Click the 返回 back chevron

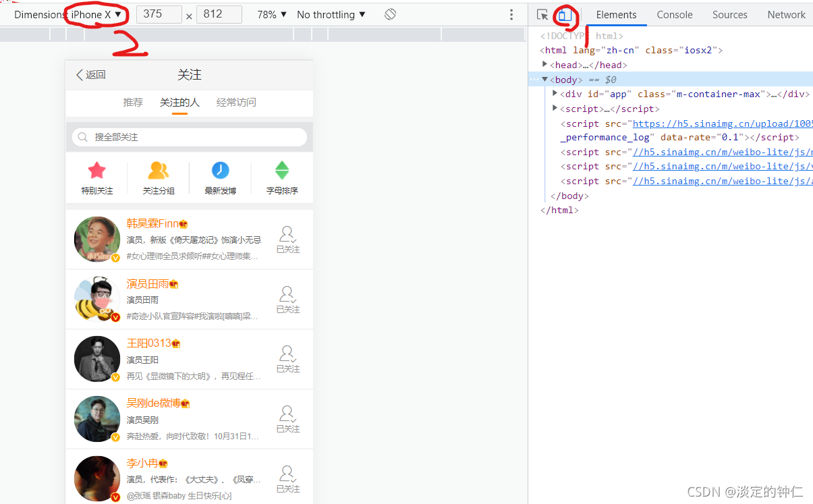coord(80,75)
